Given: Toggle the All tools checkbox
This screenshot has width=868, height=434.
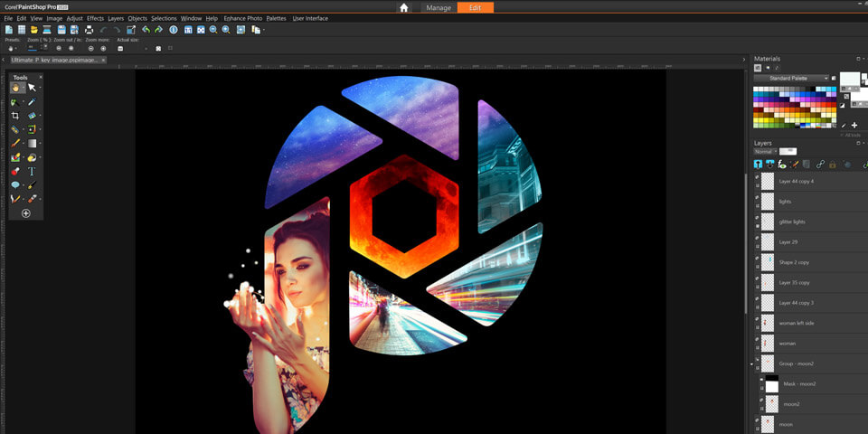Looking at the screenshot, I should coord(842,135).
